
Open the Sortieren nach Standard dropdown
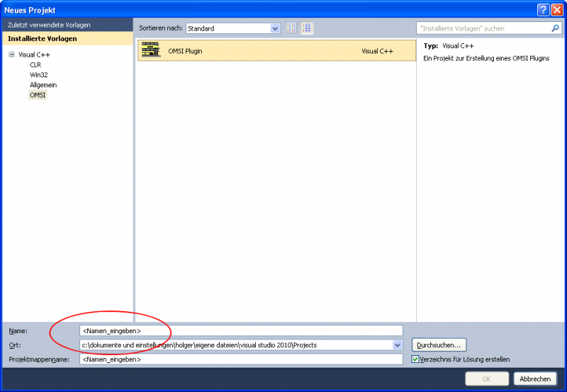[233, 28]
